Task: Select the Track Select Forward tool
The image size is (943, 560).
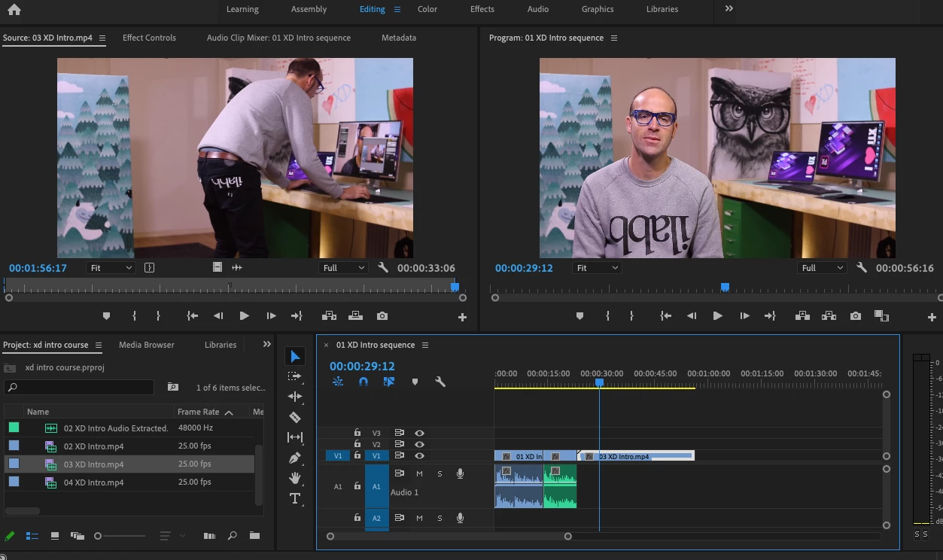Action: click(295, 376)
